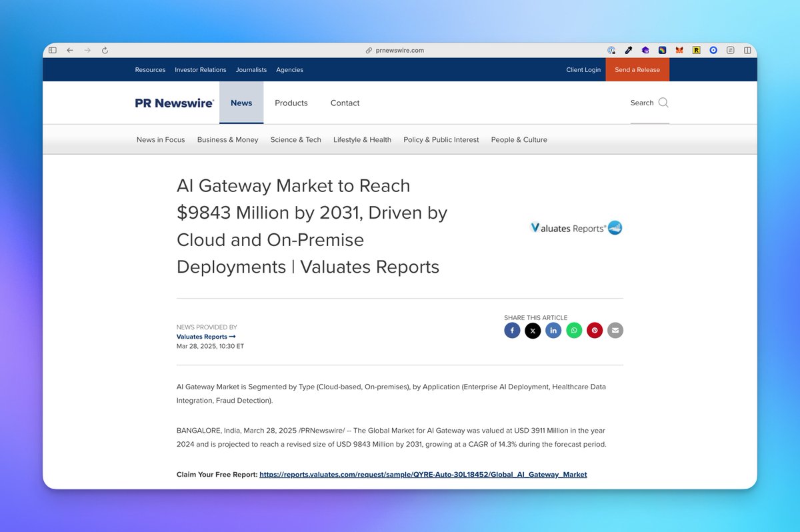Open News in Focus menu
Image resolution: width=800 pixels, height=532 pixels.
coord(161,140)
